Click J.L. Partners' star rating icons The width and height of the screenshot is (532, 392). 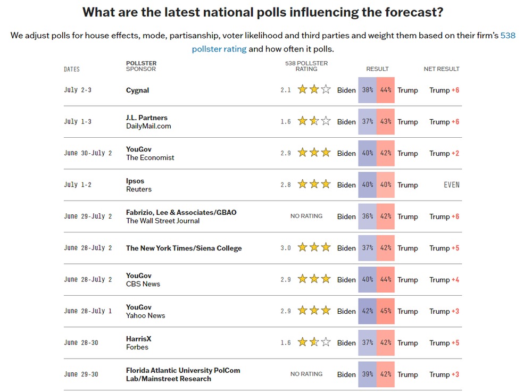tap(314, 121)
